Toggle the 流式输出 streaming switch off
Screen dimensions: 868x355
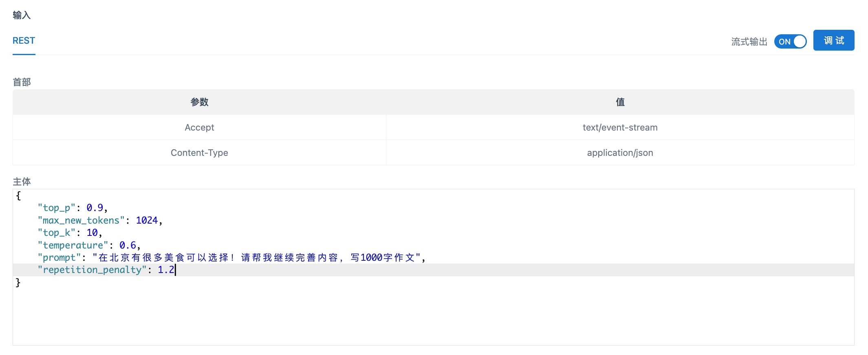(790, 42)
